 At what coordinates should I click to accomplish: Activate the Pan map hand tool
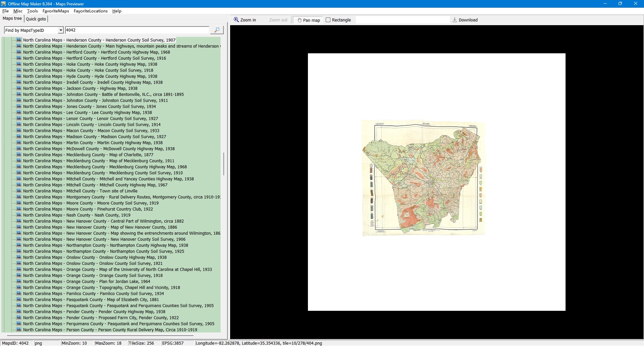[308, 20]
